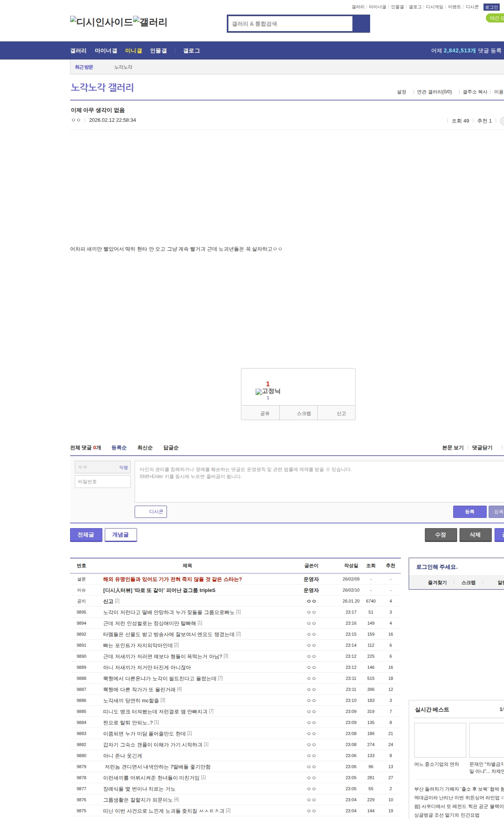Focus the 갤러리 & 통합검색 search field
The image size is (504, 819).
[x=291, y=24]
